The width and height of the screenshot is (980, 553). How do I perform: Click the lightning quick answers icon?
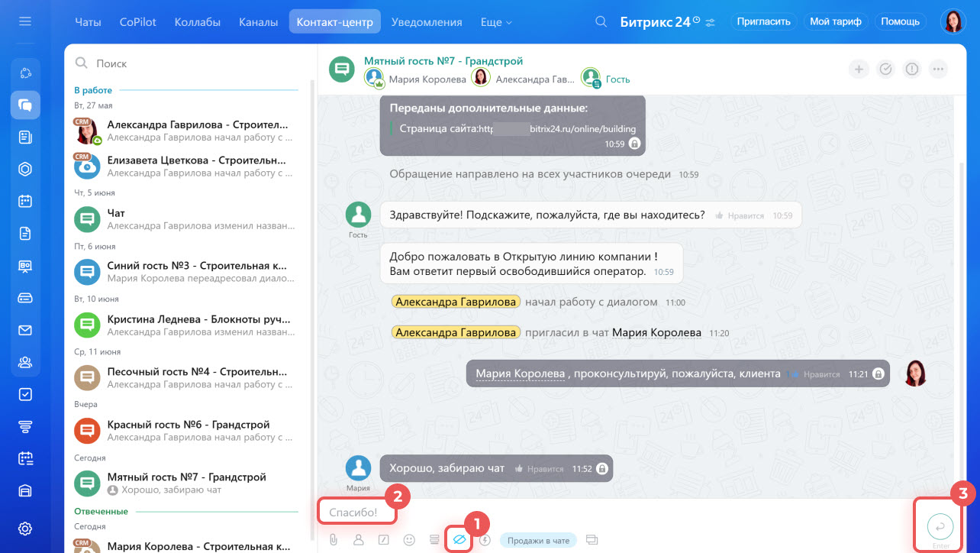click(485, 540)
